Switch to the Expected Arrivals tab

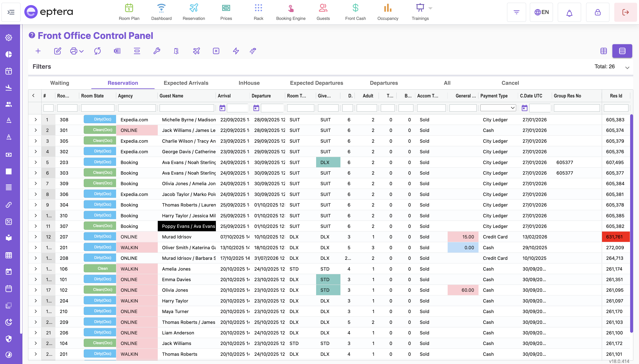click(x=186, y=83)
